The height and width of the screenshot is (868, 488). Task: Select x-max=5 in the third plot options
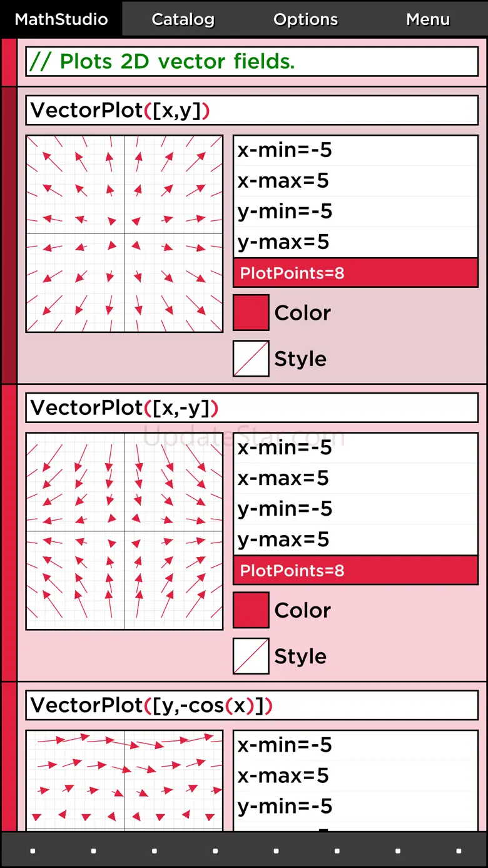[355, 775]
